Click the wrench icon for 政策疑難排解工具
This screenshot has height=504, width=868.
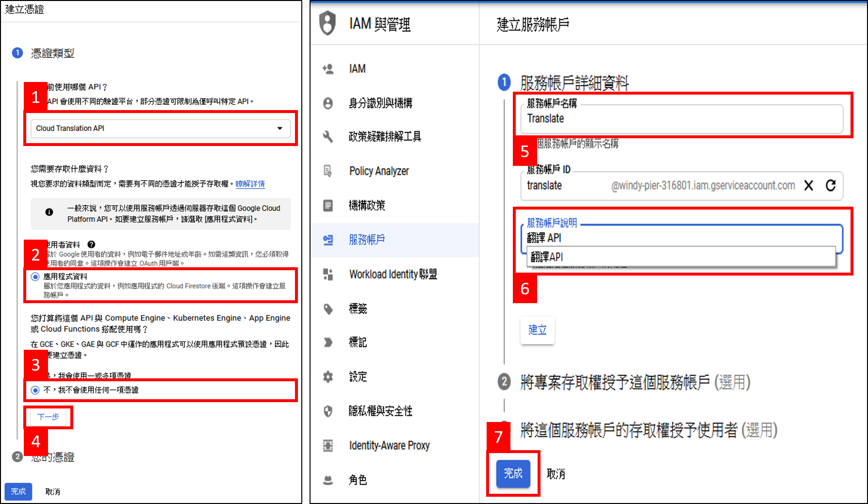pyautogui.click(x=328, y=137)
